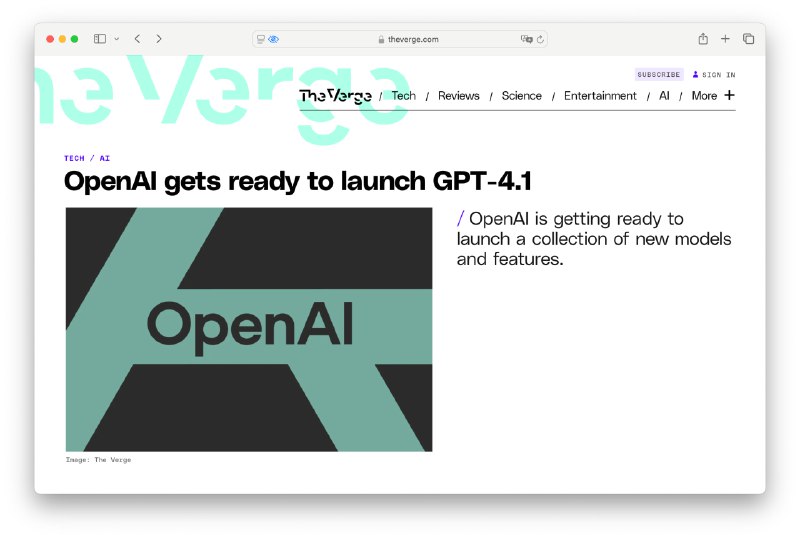Screen dimensions: 800x539
Task: Click the Subscribe button
Action: point(659,75)
